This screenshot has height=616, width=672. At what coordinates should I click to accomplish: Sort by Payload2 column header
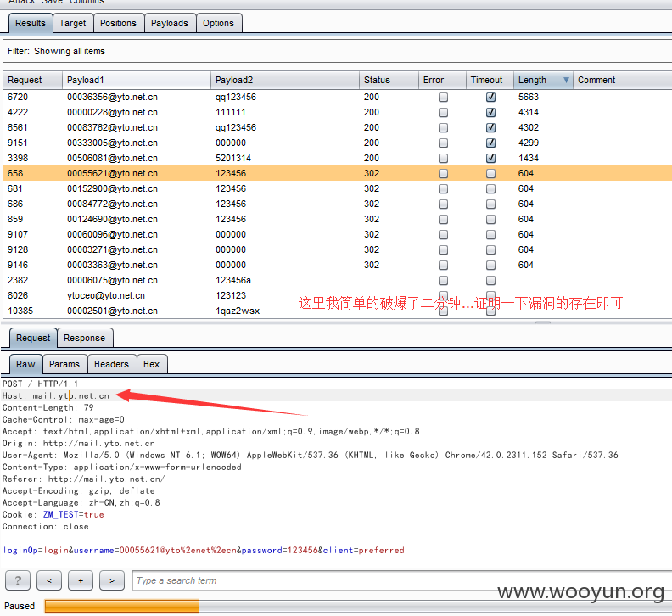(x=284, y=80)
